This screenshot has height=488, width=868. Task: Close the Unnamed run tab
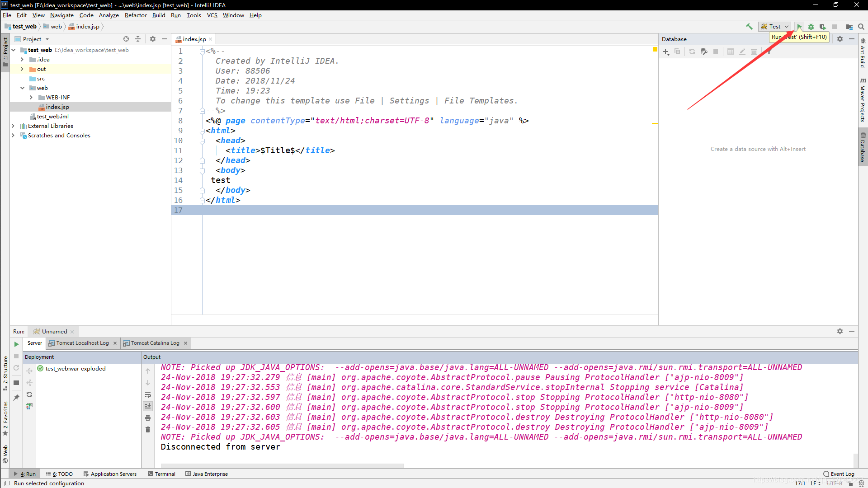point(72,332)
